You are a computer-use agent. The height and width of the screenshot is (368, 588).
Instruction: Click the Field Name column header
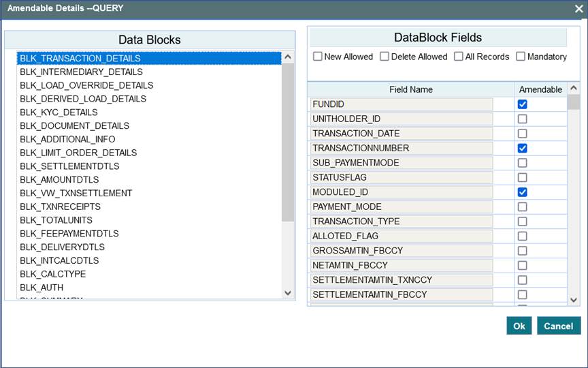[411, 89]
